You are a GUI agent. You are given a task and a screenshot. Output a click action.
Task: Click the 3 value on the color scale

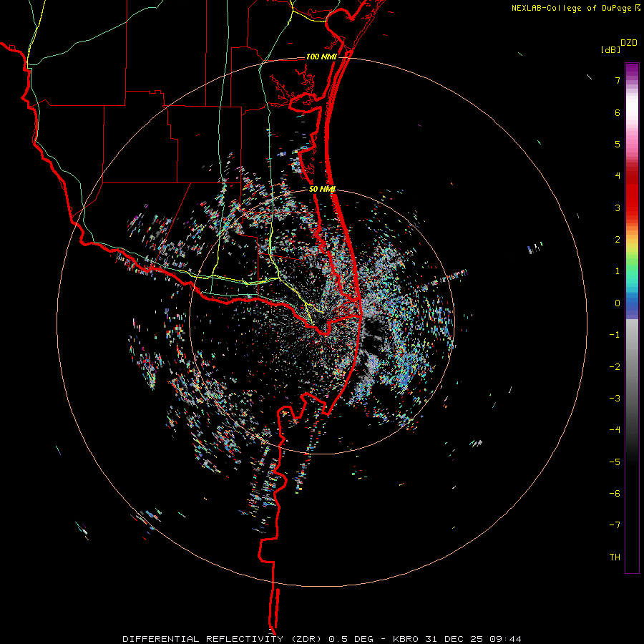(618, 208)
